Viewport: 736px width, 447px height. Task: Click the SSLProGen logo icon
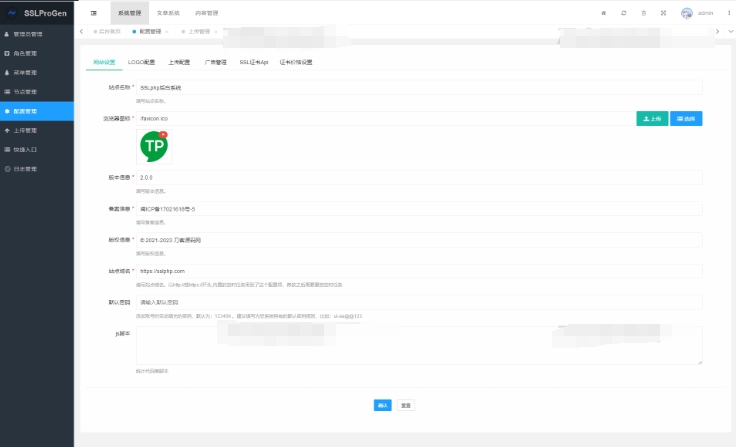pos(12,13)
